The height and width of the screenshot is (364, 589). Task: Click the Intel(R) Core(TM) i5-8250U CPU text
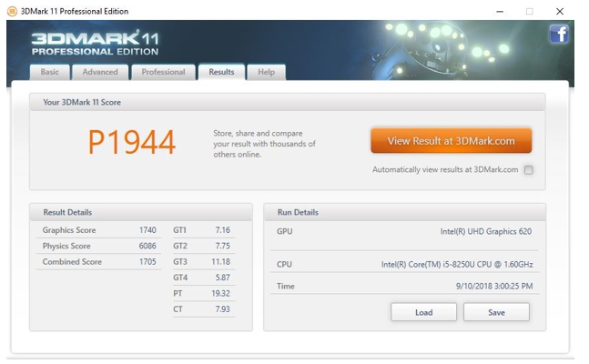point(457,265)
